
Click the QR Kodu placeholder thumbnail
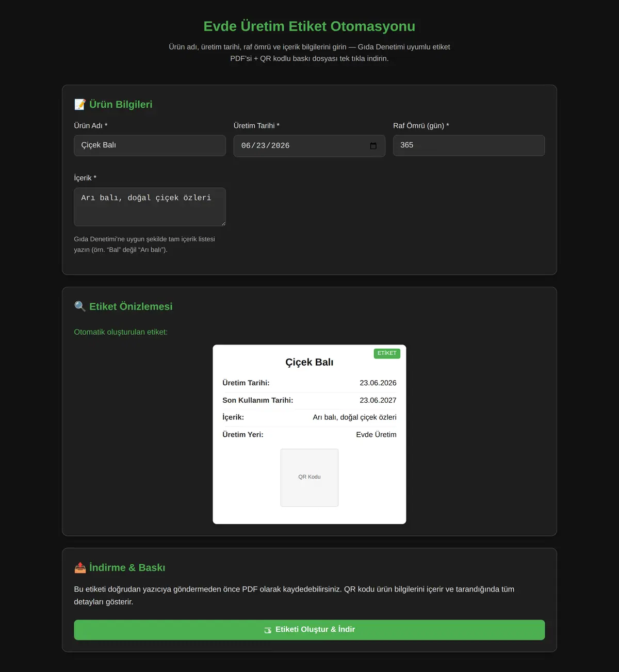click(309, 478)
